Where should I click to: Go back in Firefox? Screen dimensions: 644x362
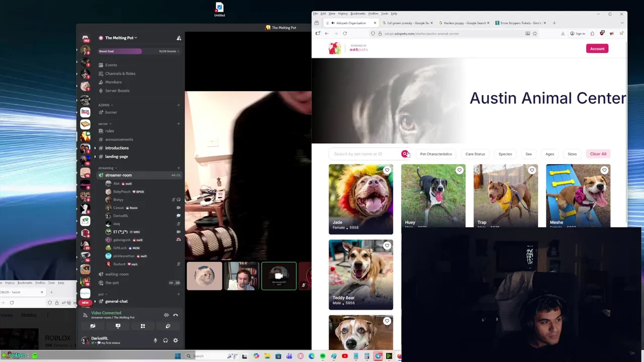(327, 34)
